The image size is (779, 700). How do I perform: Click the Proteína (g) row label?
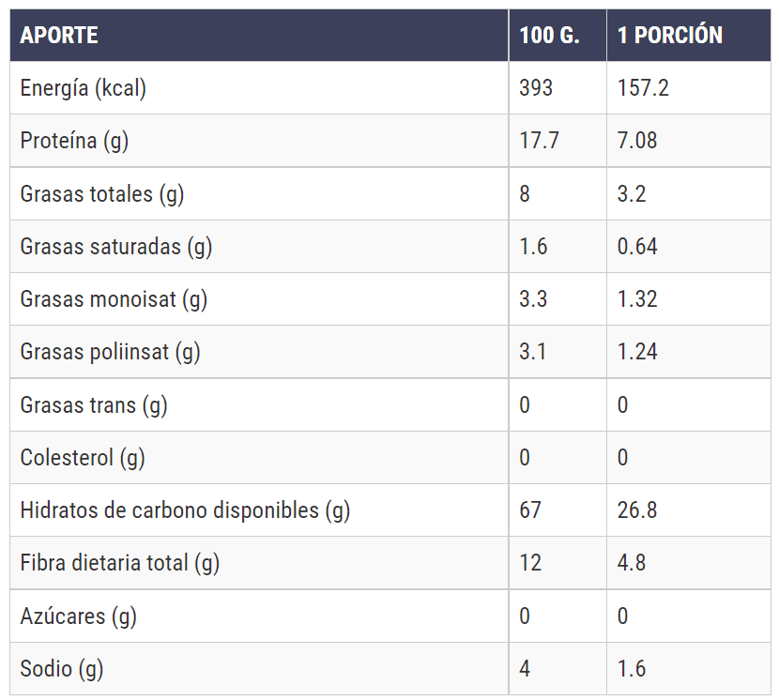coord(74,141)
